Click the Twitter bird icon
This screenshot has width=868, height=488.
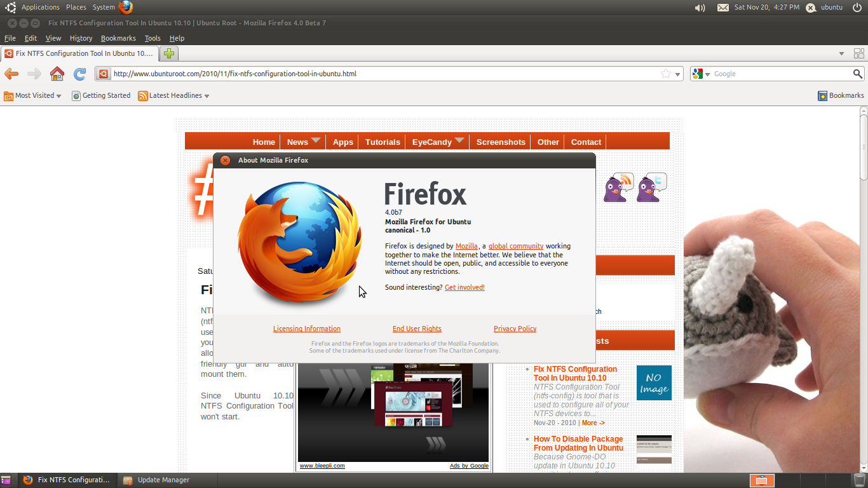[x=652, y=187]
